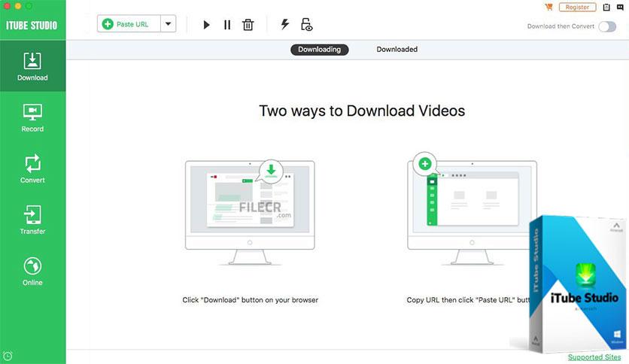Click "Two ways to Download Videos" heading
Screen dimensions: 629x364
pos(362,111)
